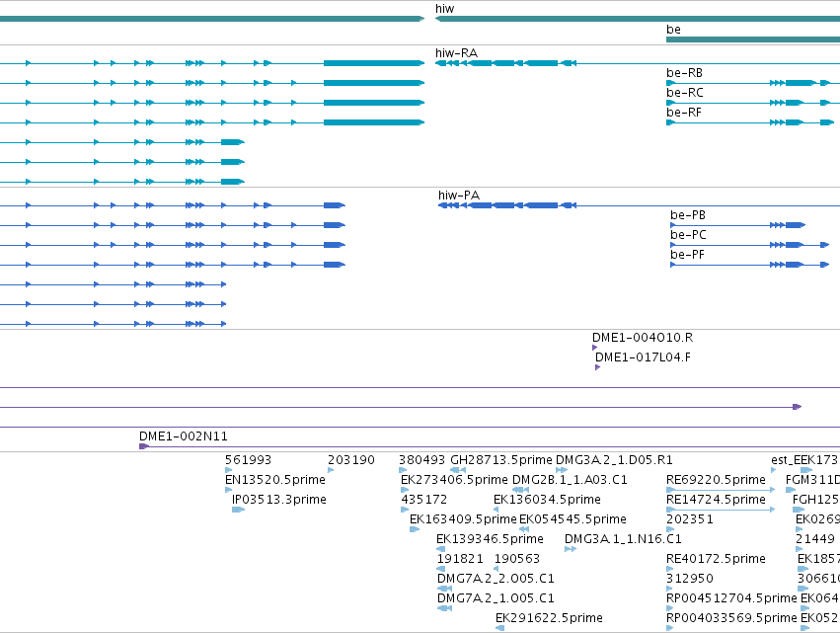Click the purple arrow marker under DME1-017L04.F

[597, 367]
